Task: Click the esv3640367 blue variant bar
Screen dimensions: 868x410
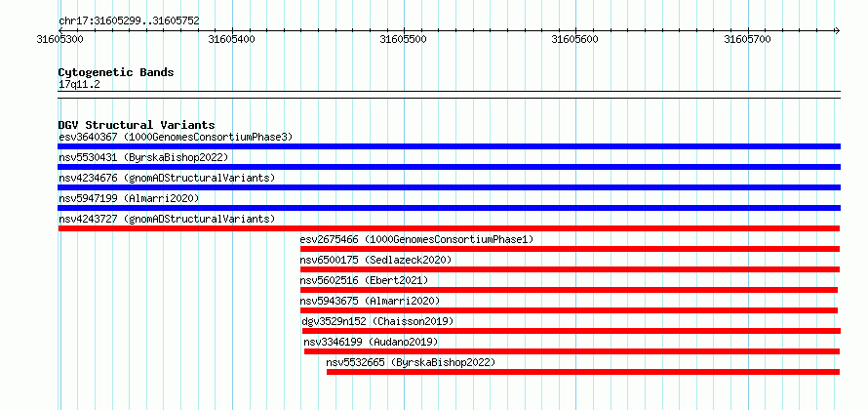Action: click(x=449, y=146)
